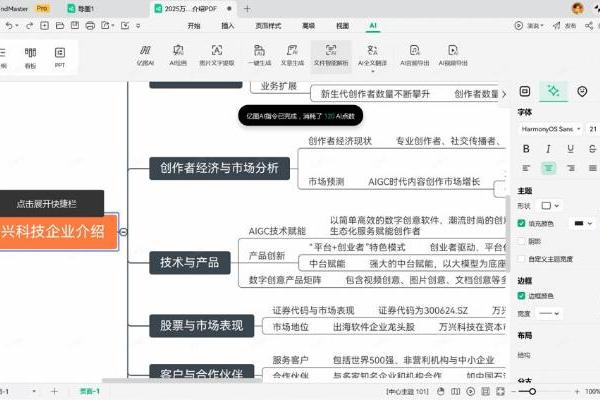Click the play presentation icon in status bar

click(x=471, y=391)
